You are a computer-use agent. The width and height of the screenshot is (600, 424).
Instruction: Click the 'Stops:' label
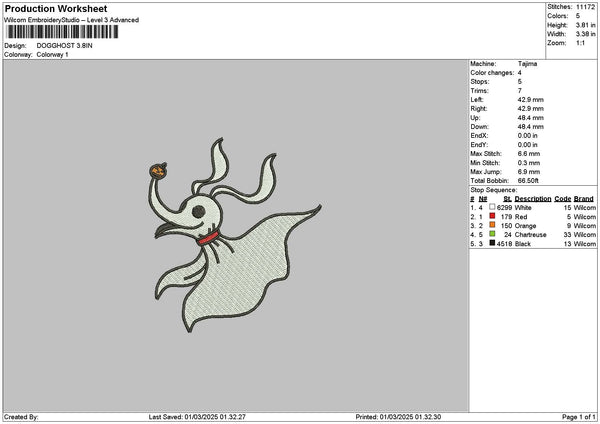[480, 82]
